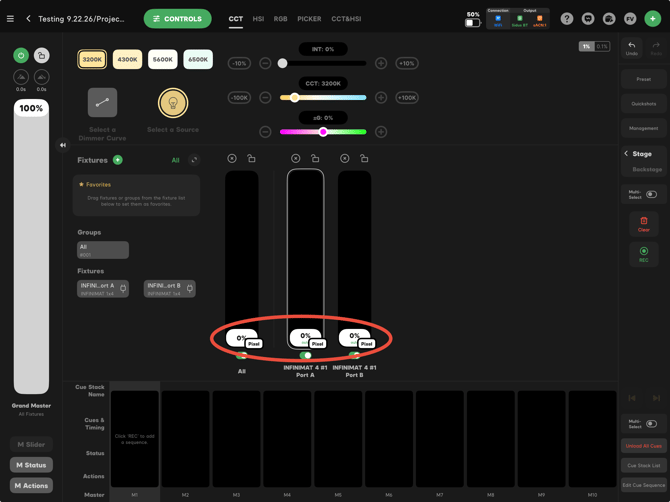Click the +10% intensity button
The image size is (670, 502).
407,64
